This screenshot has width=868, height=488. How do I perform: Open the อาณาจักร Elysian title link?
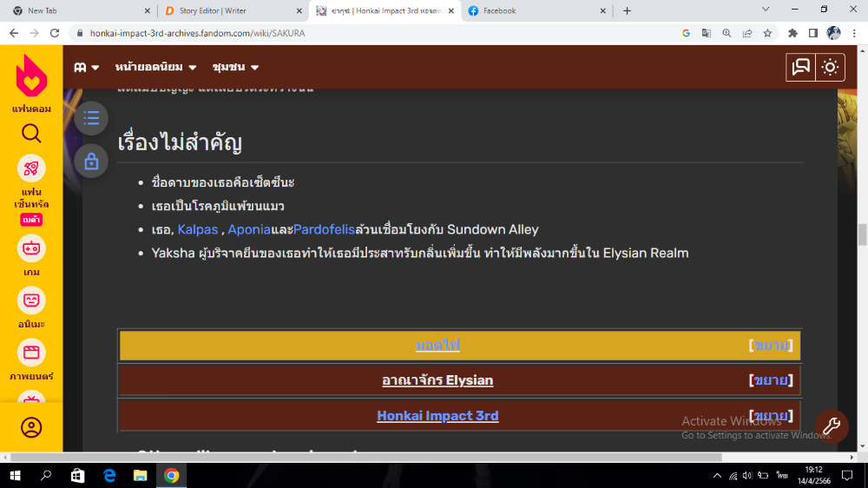(437, 380)
